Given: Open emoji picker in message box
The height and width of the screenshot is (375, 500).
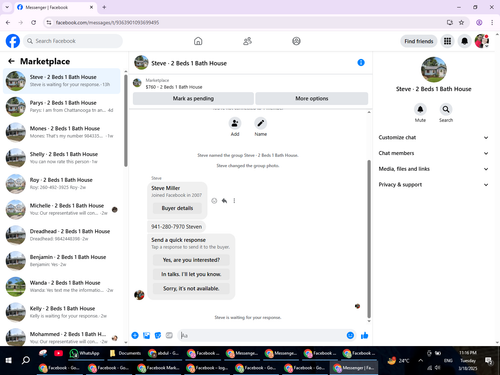Looking at the screenshot, I should click(350, 335).
